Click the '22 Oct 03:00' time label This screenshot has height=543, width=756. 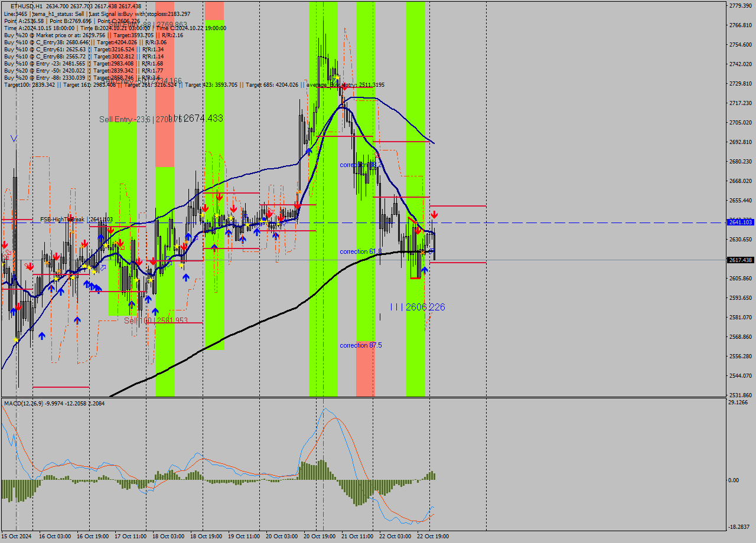point(395,537)
